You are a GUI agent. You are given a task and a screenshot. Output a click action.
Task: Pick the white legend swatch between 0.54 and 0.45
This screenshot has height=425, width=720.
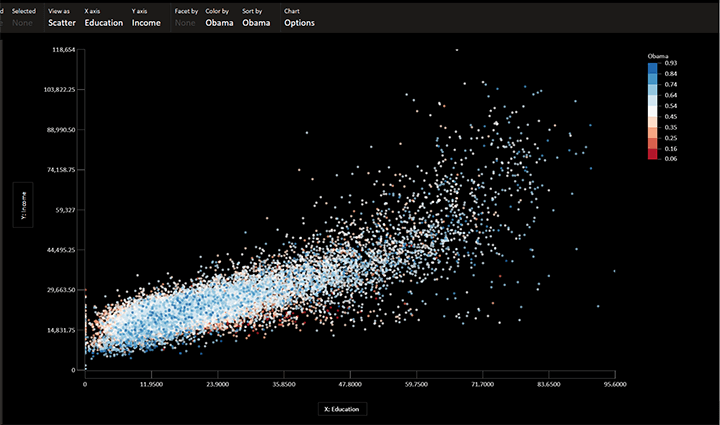coord(652,111)
